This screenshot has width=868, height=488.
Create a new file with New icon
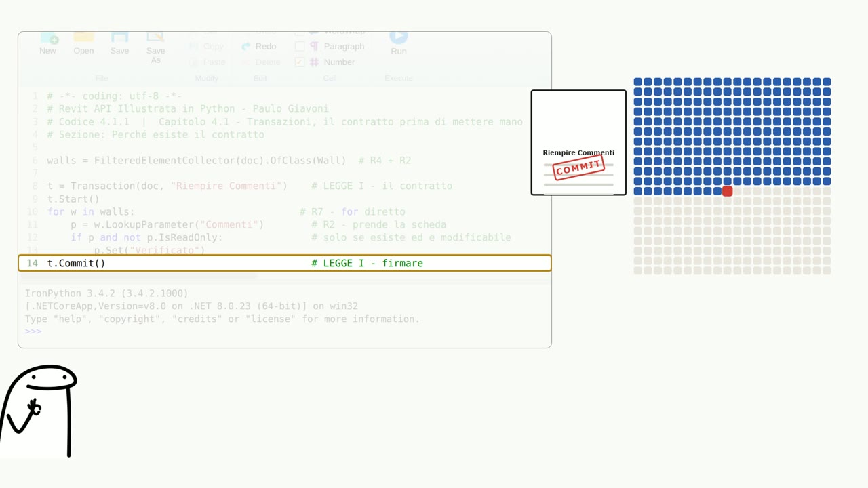(48, 43)
